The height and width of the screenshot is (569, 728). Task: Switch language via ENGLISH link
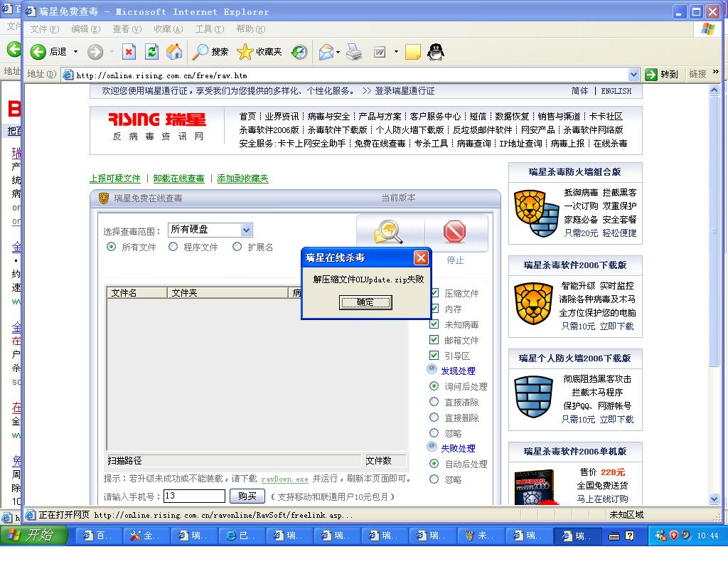click(x=616, y=91)
